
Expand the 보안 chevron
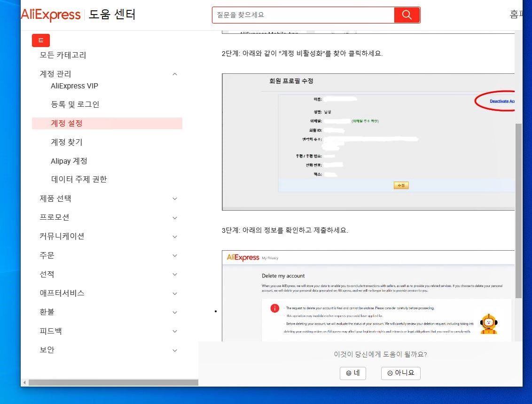[175, 350]
